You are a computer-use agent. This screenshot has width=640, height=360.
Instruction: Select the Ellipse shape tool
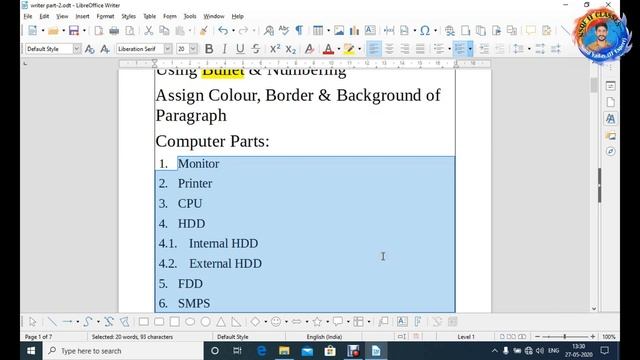pyautogui.click(x=190, y=322)
